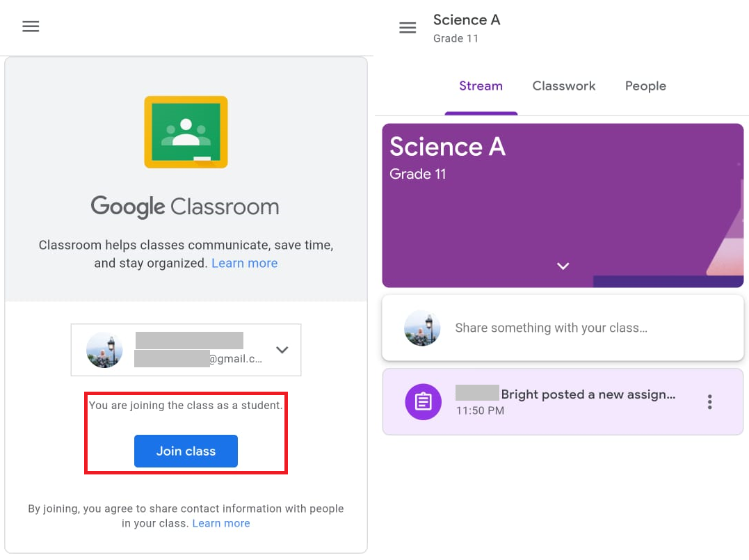Click the purple assignment clipboard icon
This screenshot has height=560, width=749.
pyautogui.click(x=423, y=401)
